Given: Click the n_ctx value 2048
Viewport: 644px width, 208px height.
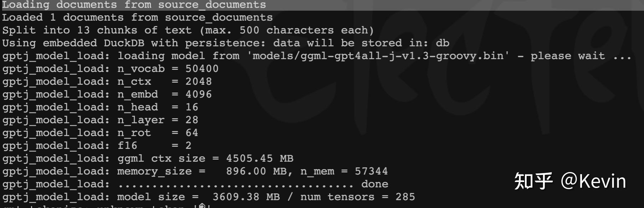Looking at the screenshot, I should [198, 82].
